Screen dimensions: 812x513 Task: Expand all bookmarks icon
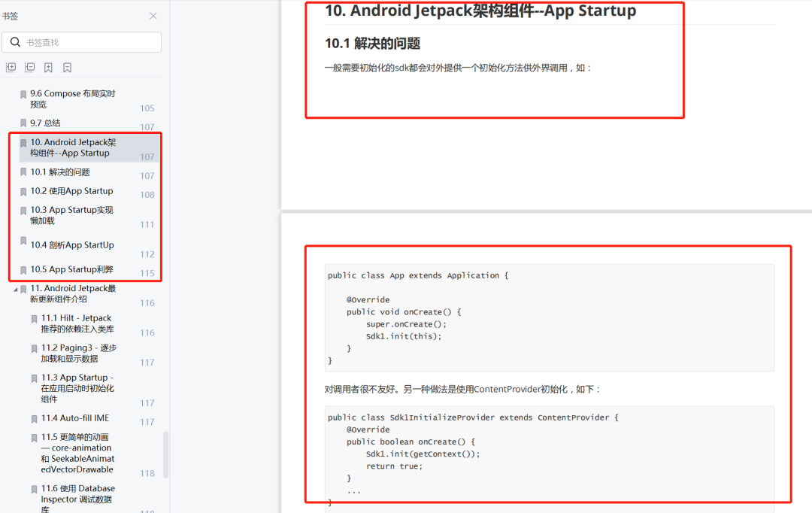11,68
